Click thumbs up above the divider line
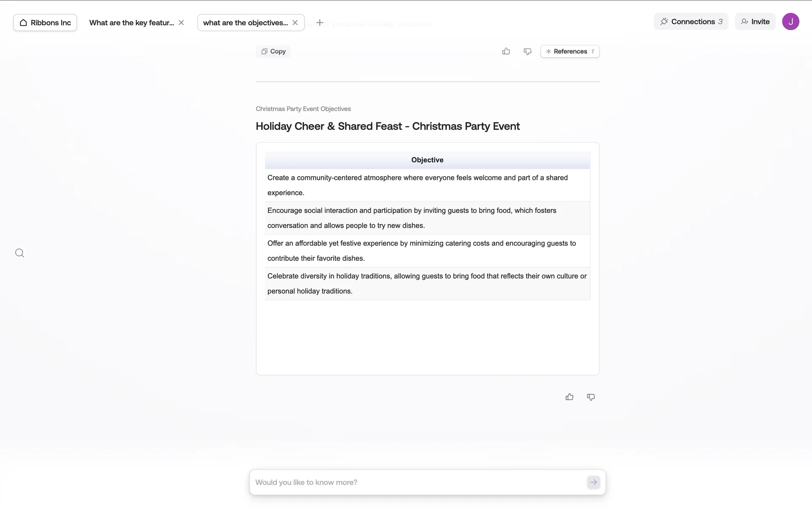Screen dimensions: 812x508 tap(506, 51)
